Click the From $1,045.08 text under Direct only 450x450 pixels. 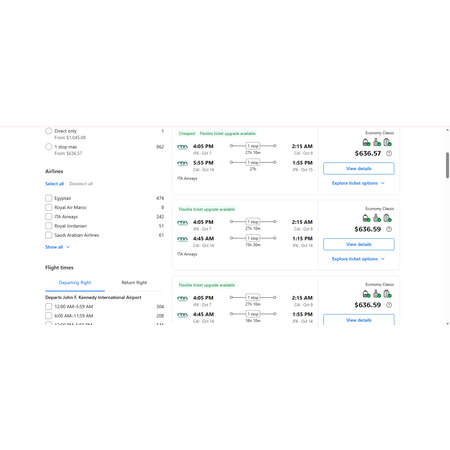[x=70, y=137]
